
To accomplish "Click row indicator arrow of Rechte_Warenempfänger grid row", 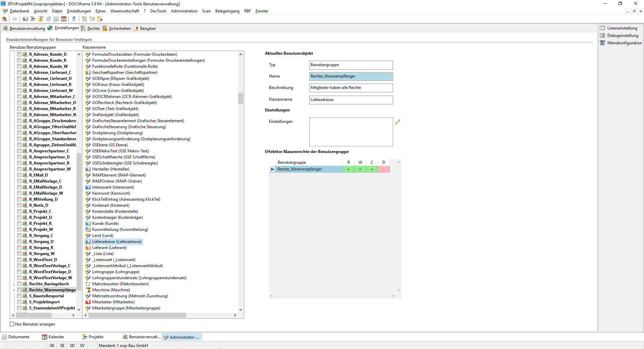I will click(x=272, y=169).
